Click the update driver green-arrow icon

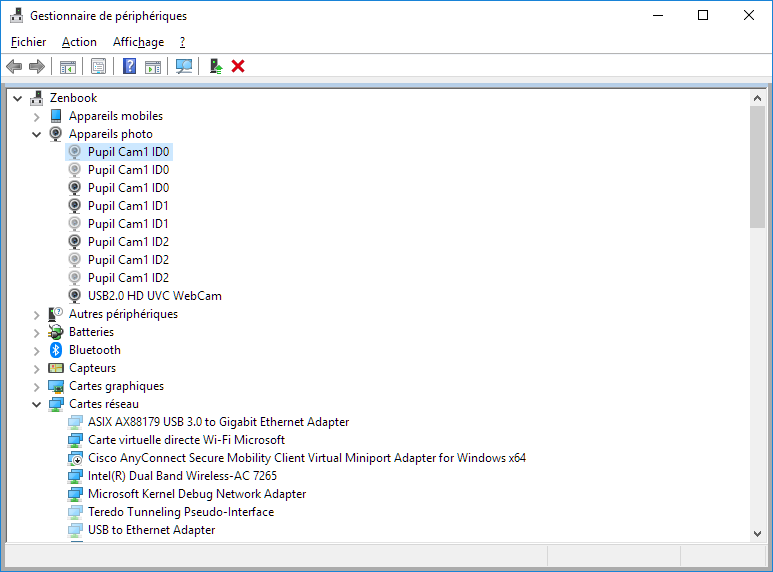(x=215, y=66)
